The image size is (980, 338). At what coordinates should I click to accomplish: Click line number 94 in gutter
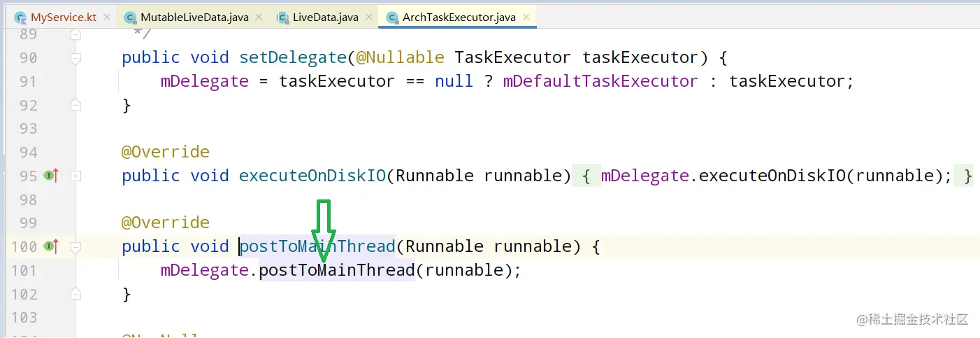(28, 153)
